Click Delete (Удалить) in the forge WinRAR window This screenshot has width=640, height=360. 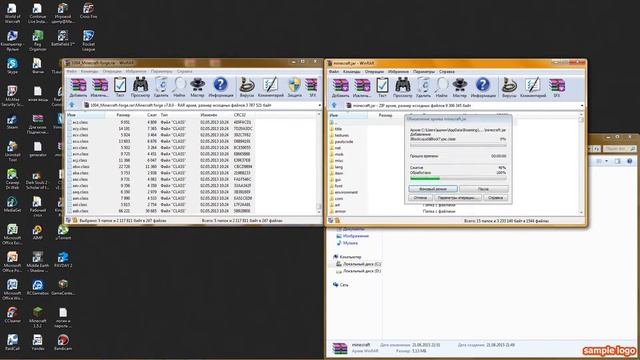pyautogui.click(x=161, y=87)
